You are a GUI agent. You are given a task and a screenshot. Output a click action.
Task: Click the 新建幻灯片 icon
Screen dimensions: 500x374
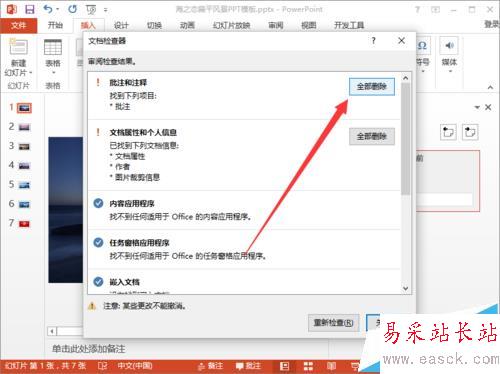tap(18, 47)
